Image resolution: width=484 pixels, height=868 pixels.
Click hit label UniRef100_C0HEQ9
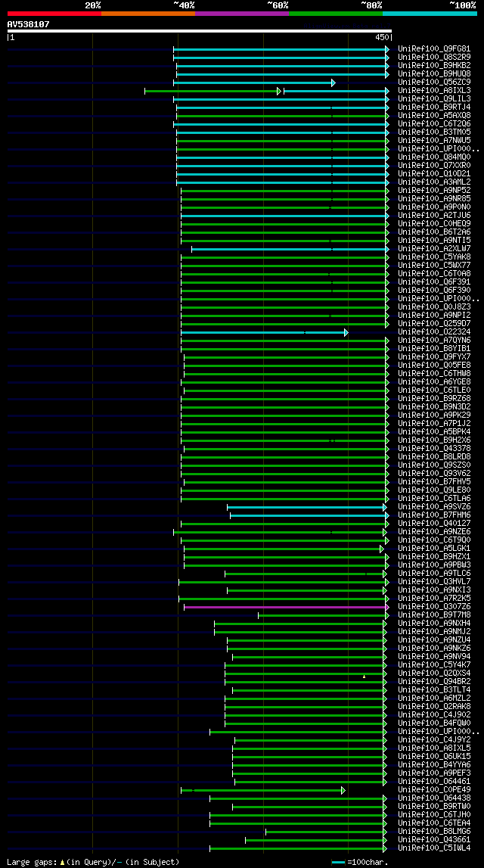[x=434, y=224]
